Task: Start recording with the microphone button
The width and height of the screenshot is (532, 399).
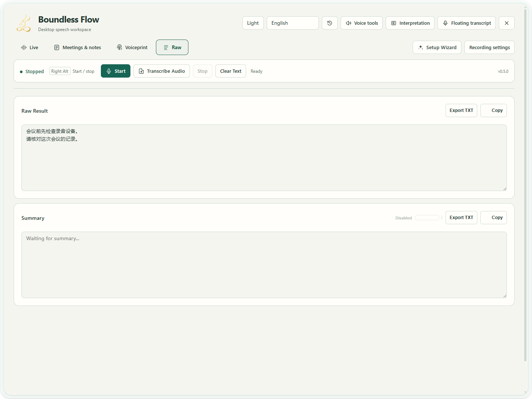Action: coord(116,71)
